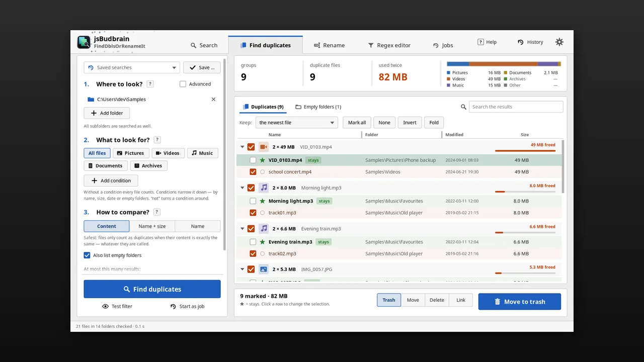The height and width of the screenshot is (362, 644).
Task: Click the folder icon for C:\Users\dev\Samples
Action: point(91,100)
